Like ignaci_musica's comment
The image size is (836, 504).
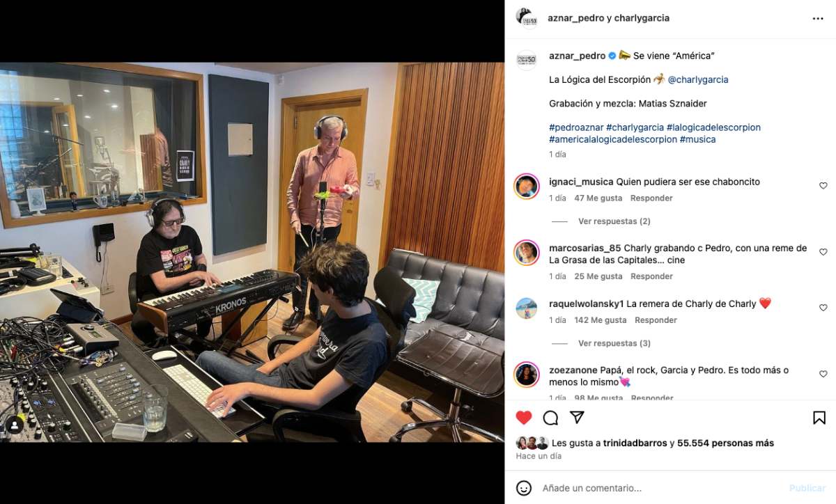(823, 186)
